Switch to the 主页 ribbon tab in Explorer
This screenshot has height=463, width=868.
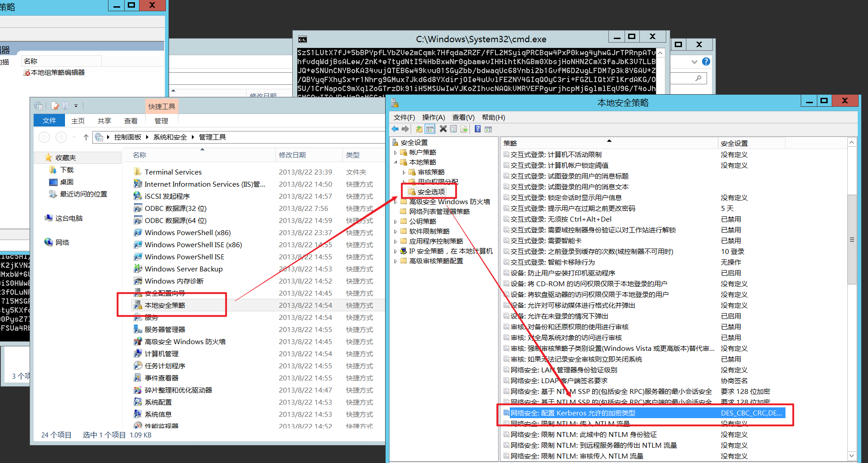coord(78,121)
